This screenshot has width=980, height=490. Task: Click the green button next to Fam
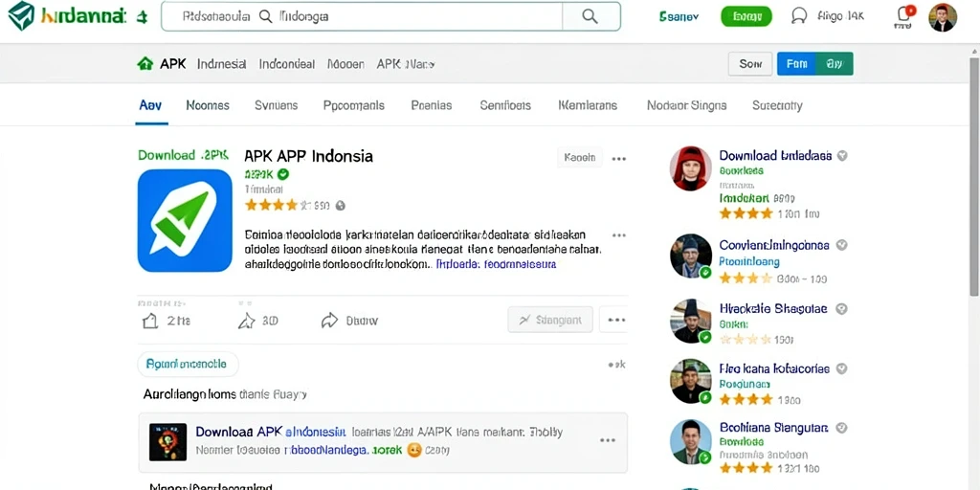point(835,64)
